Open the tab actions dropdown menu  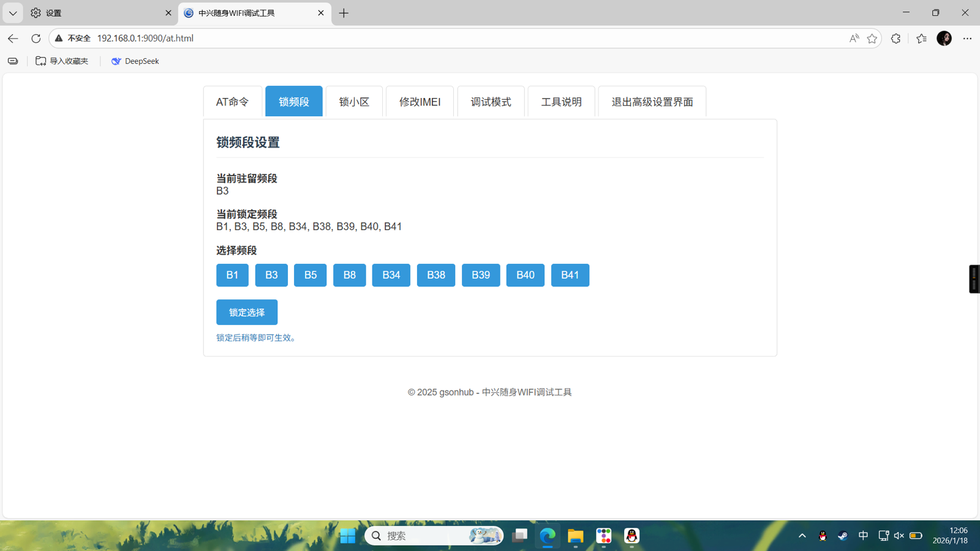pyautogui.click(x=13, y=13)
